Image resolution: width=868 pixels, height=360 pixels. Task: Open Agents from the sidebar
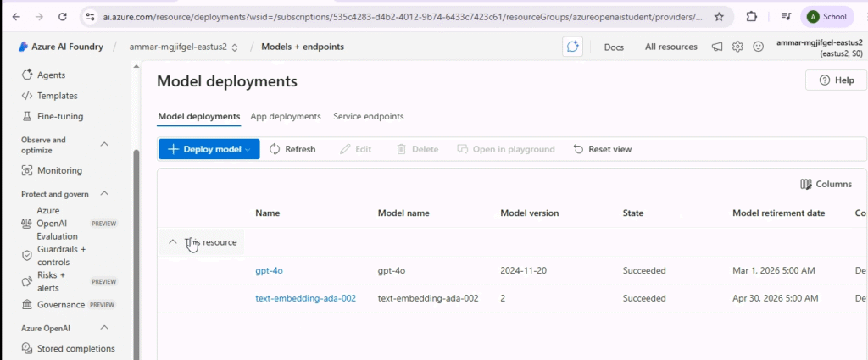pos(51,75)
